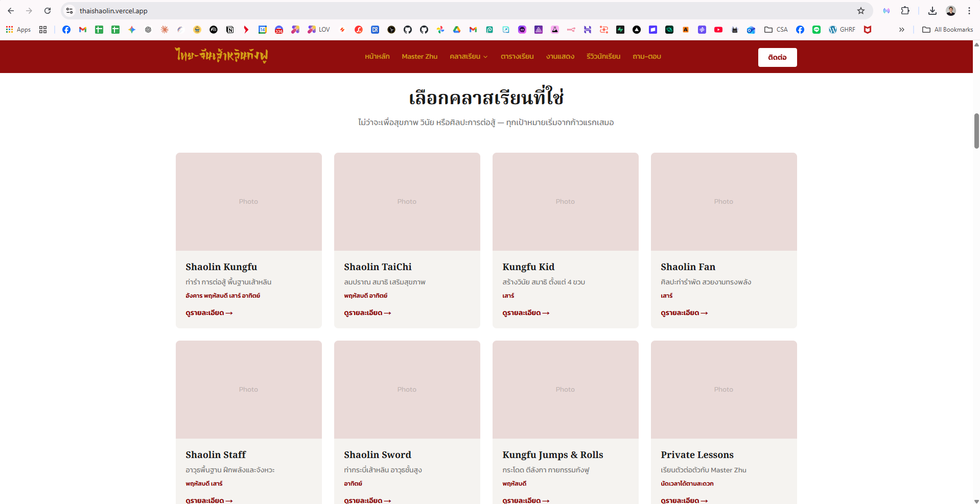Open the Outlook bookmark icon
The image size is (980, 504).
pyautogui.click(x=751, y=30)
